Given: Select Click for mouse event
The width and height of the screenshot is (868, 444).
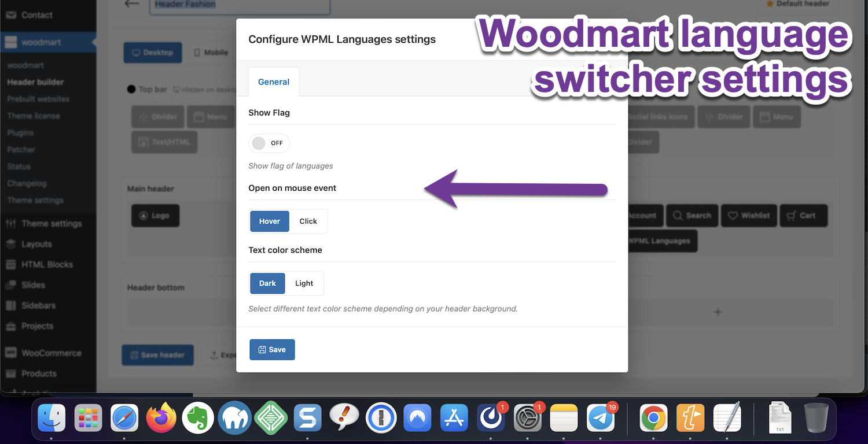Looking at the screenshot, I should click(308, 221).
